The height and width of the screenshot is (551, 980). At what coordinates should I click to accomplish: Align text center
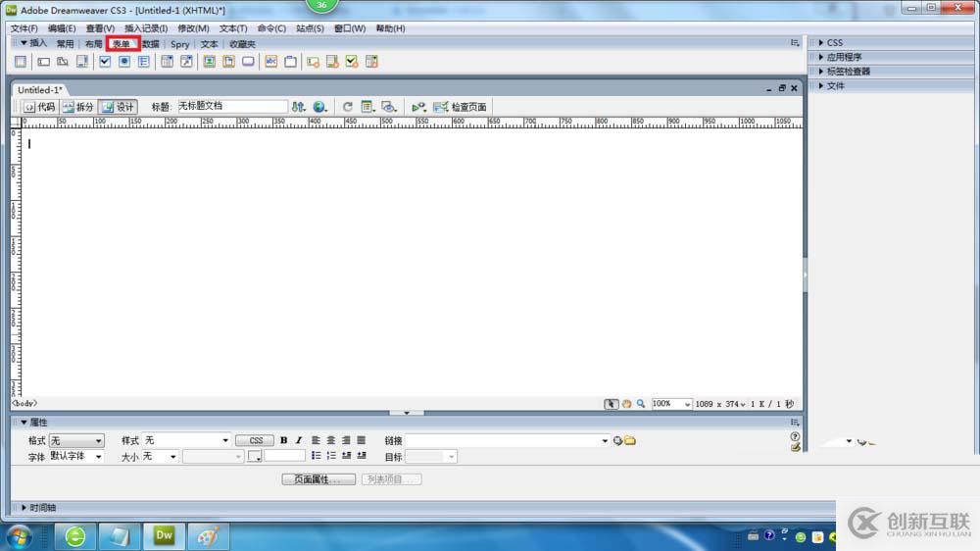[331, 440]
